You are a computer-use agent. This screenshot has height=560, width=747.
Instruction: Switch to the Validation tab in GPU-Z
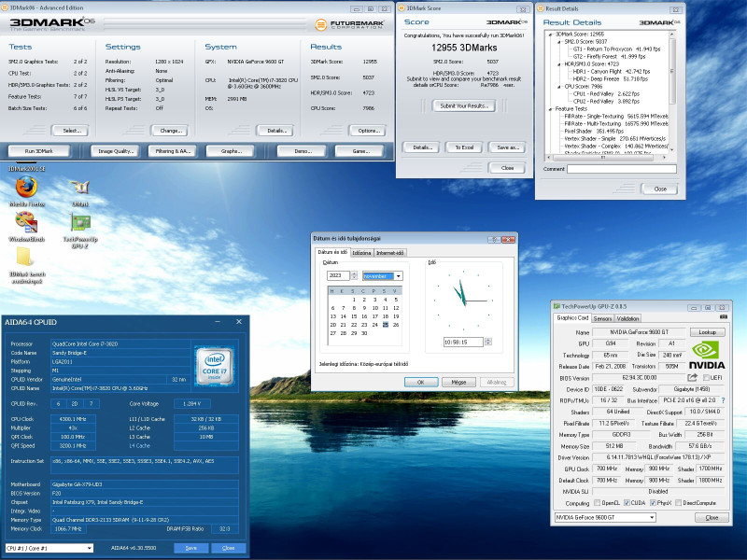coord(627,318)
